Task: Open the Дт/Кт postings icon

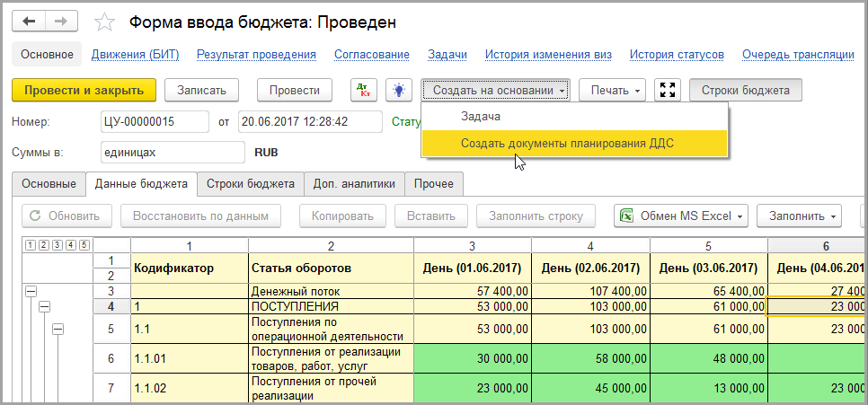Action: click(x=363, y=91)
